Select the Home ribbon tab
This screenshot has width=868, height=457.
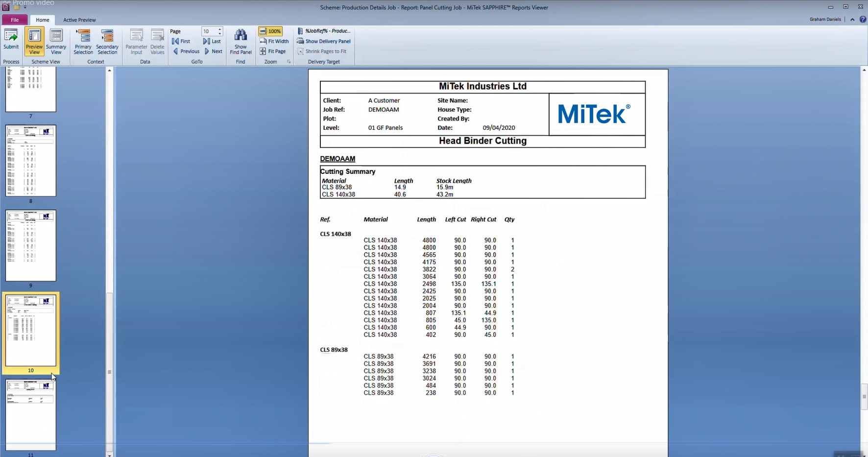point(43,20)
